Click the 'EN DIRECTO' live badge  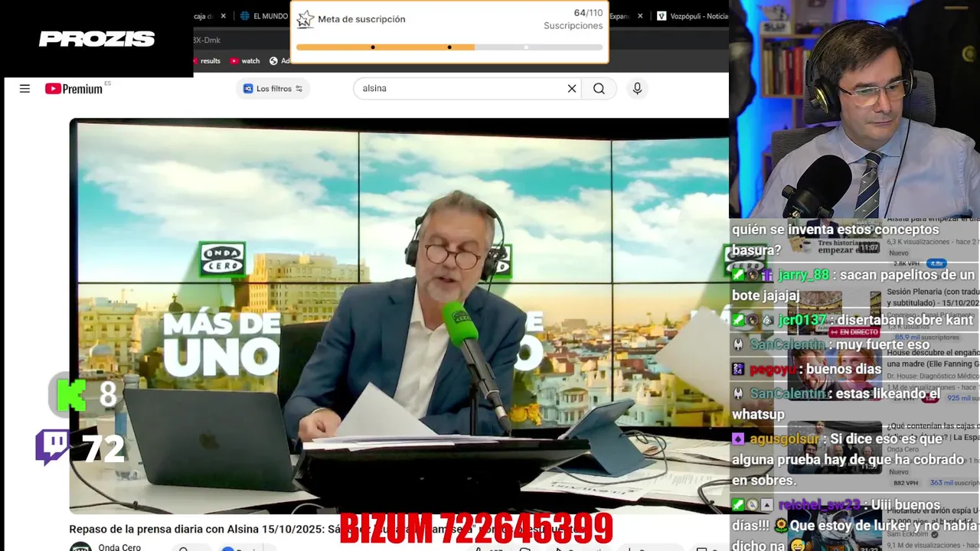(x=854, y=332)
